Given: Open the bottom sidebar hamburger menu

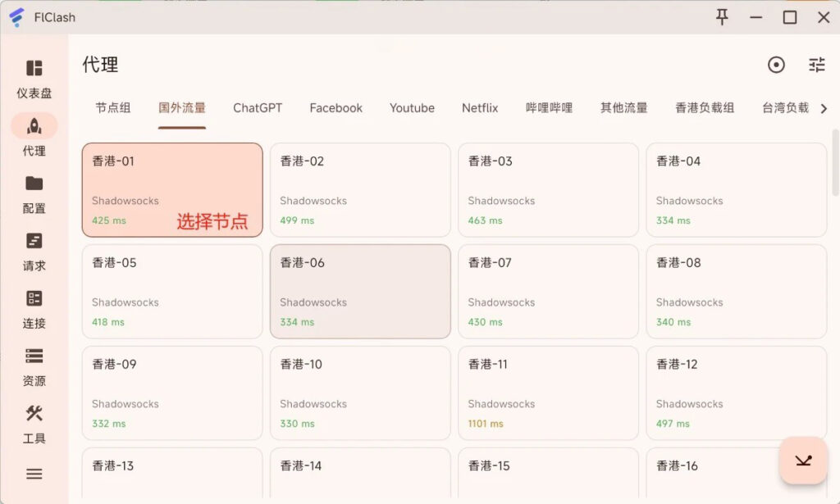Looking at the screenshot, I should click(34, 474).
